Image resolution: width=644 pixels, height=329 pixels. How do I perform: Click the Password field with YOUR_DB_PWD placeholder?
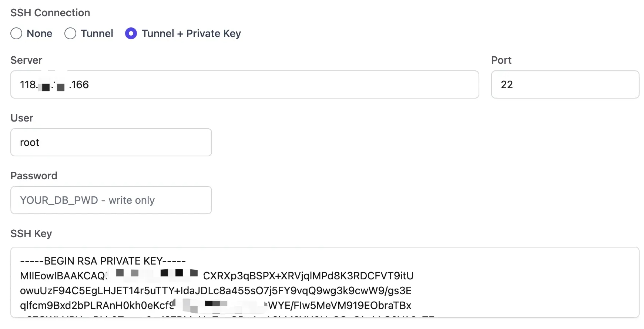[x=111, y=200]
